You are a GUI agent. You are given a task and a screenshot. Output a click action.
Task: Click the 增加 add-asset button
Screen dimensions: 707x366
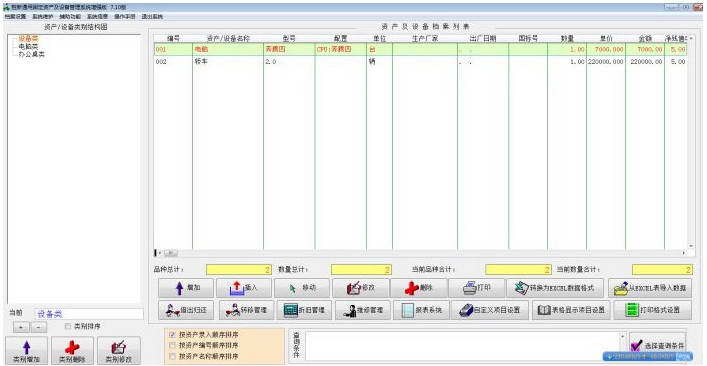tap(187, 288)
